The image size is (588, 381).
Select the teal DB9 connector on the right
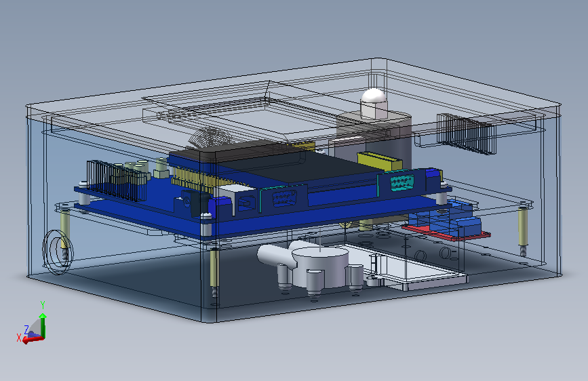pos(402,182)
